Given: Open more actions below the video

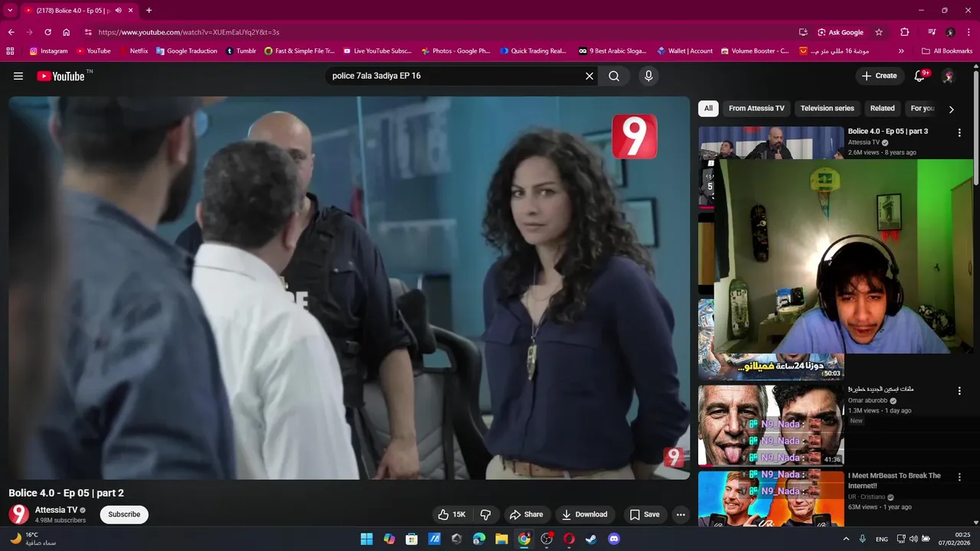Looking at the screenshot, I should (681, 514).
